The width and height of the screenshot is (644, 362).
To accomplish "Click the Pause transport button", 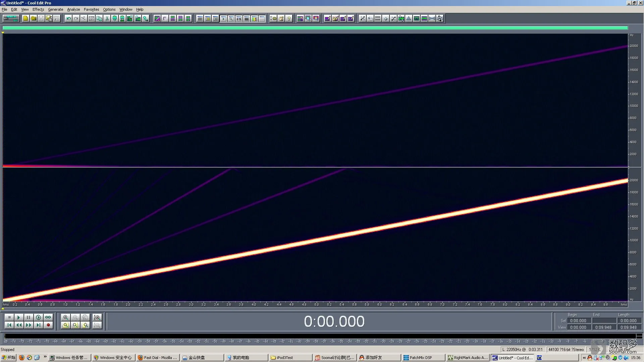I will click(x=29, y=317).
